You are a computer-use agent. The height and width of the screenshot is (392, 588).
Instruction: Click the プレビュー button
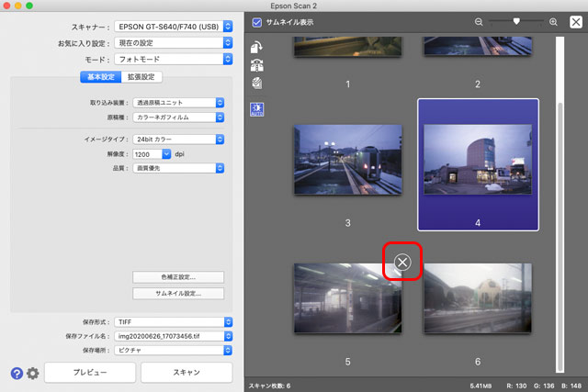click(89, 372)
